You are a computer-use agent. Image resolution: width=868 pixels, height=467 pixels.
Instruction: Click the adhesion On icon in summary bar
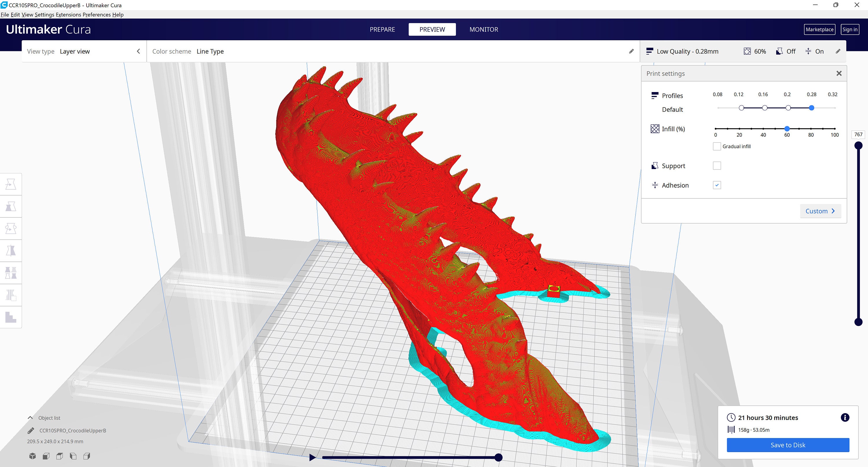808,51
